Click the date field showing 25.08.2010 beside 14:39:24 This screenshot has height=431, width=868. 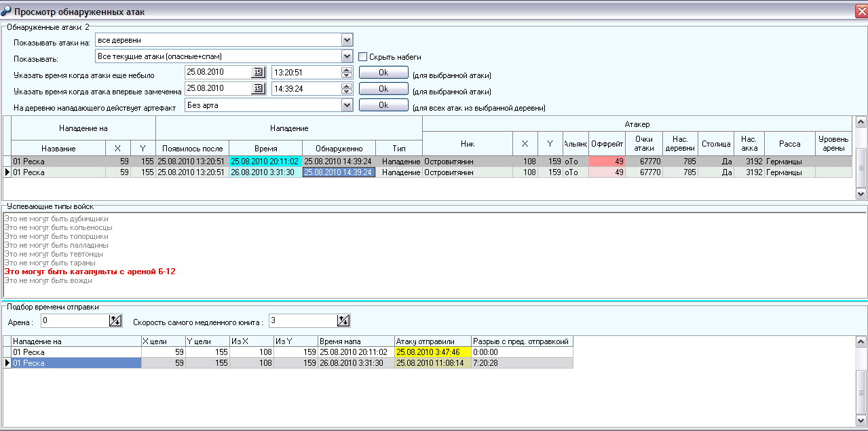[x=219, y=88]
